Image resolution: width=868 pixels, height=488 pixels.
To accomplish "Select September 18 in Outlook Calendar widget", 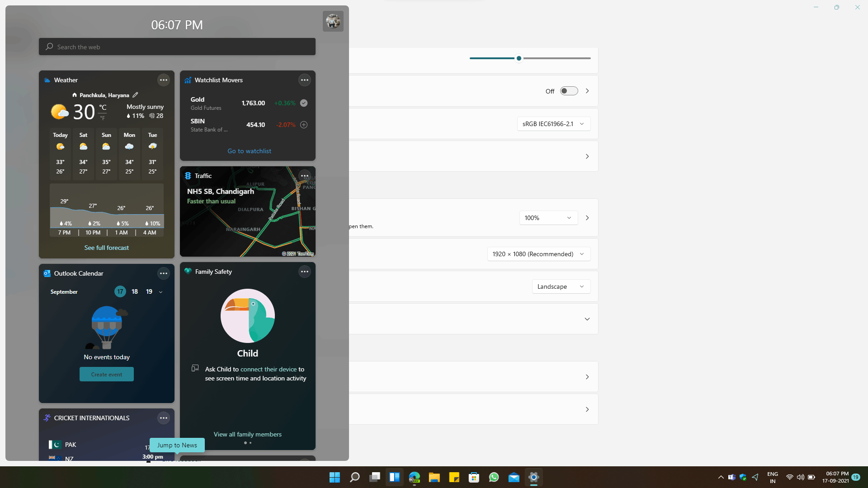I will [x=134, y=291].
